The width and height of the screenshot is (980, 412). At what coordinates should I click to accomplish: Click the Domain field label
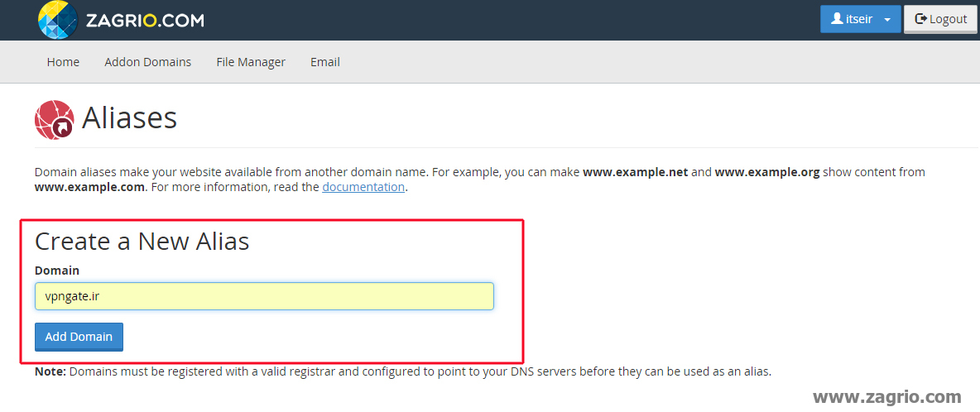point(57,271)
